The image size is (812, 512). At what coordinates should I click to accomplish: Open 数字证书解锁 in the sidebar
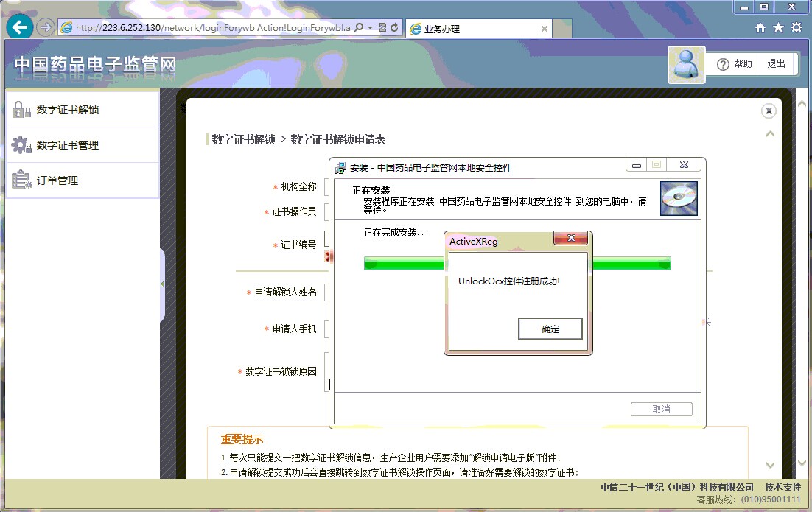click(68, 110)
